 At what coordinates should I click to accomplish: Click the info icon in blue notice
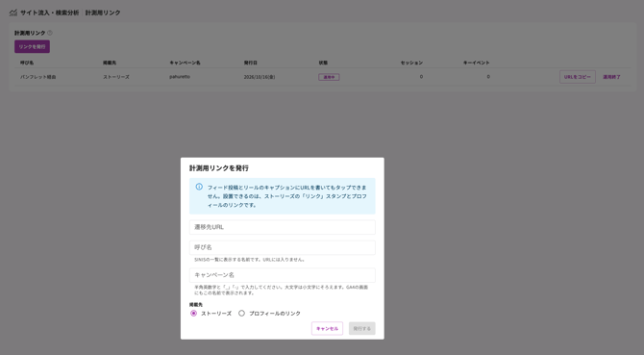[199, 187]
